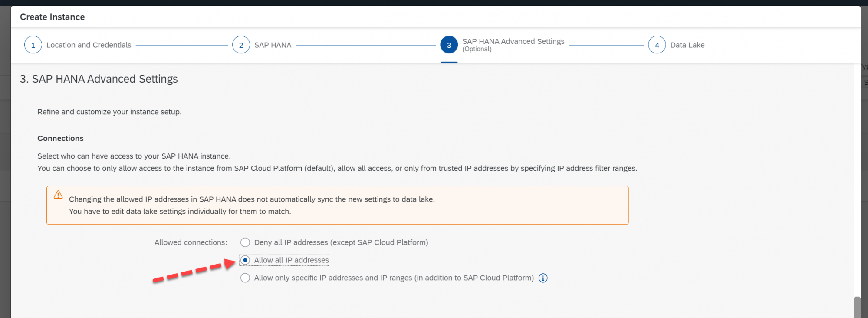Click 'Select who can have access' description

pos(134,156)
